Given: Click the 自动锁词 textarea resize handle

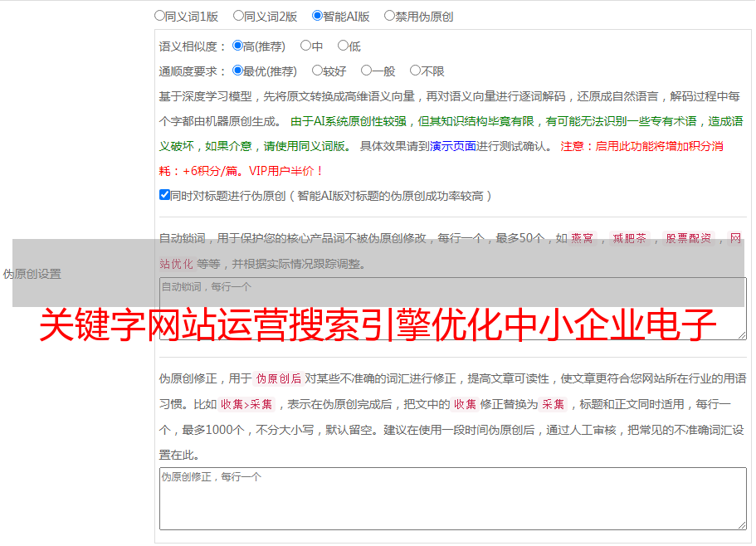Looking at the screenshot, I should 741,334.
